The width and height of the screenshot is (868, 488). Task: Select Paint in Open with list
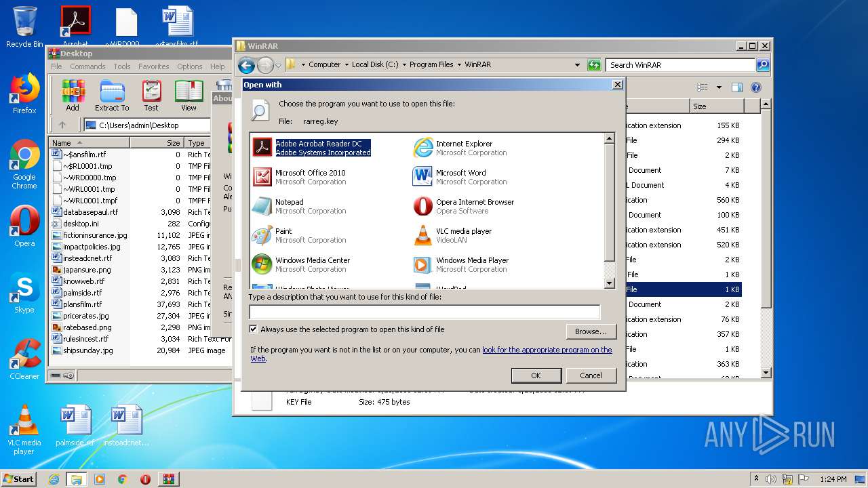pos(299,235)
